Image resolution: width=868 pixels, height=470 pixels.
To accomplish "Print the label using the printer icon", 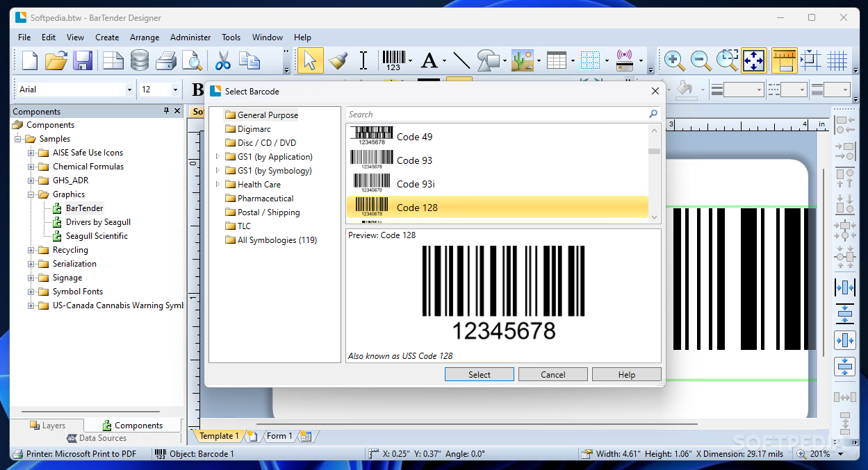I will [x=166, y=61].
